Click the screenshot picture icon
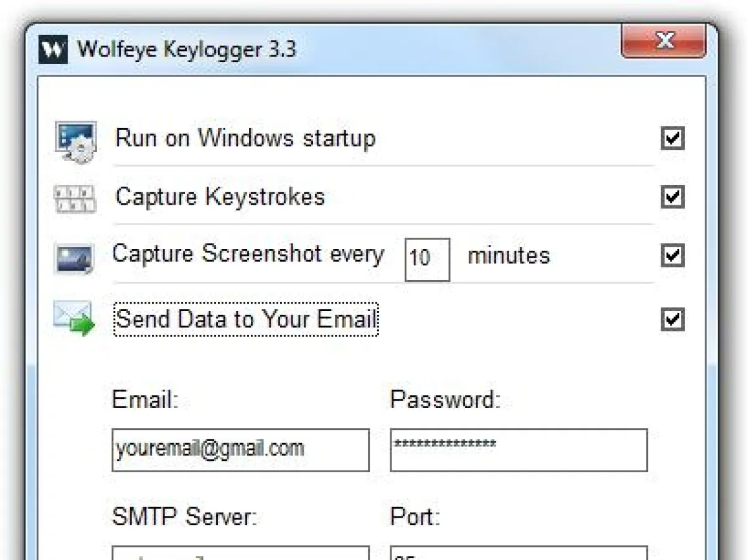 coord(74,256)
